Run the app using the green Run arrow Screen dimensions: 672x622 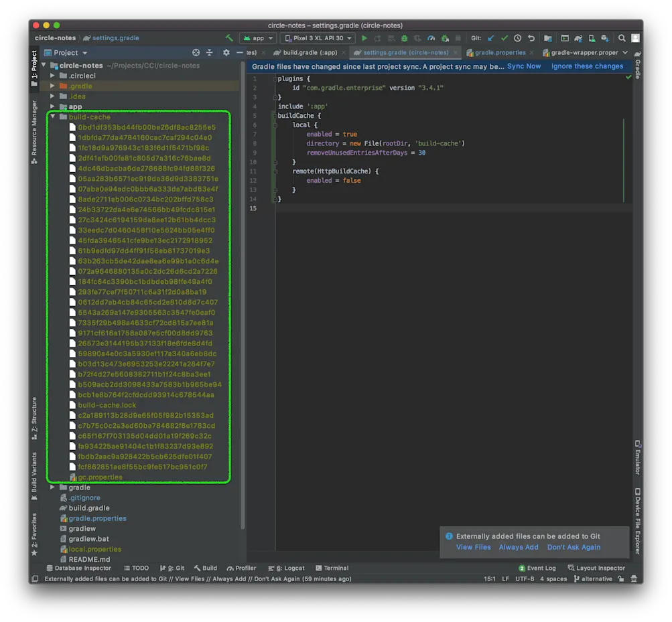363,38
